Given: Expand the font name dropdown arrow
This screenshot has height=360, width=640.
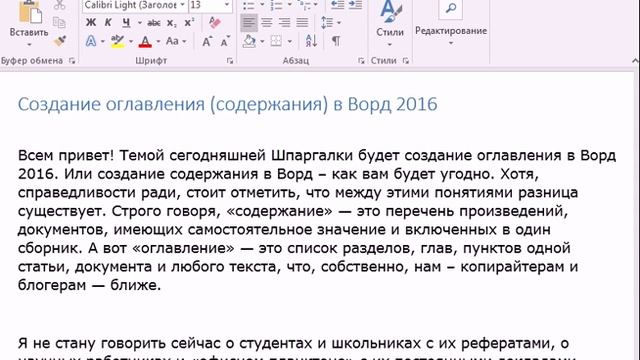Looking at the screenshot, I should 182,5.
